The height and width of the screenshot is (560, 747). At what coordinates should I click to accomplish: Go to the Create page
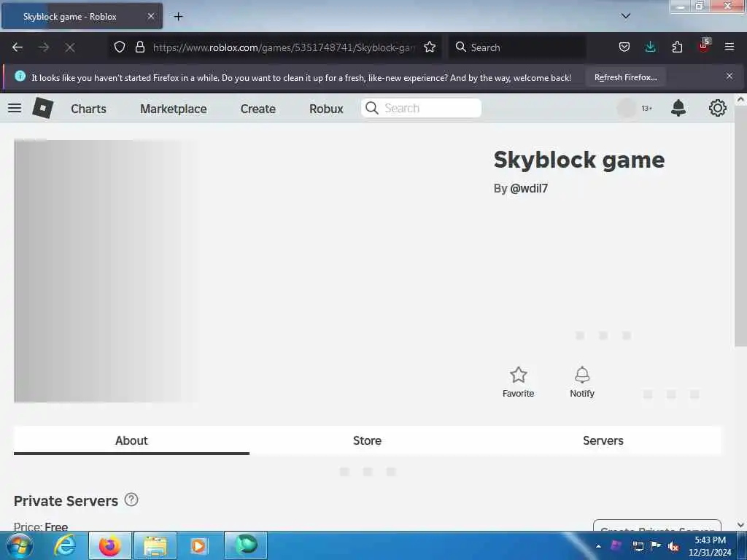pos(258,109)
